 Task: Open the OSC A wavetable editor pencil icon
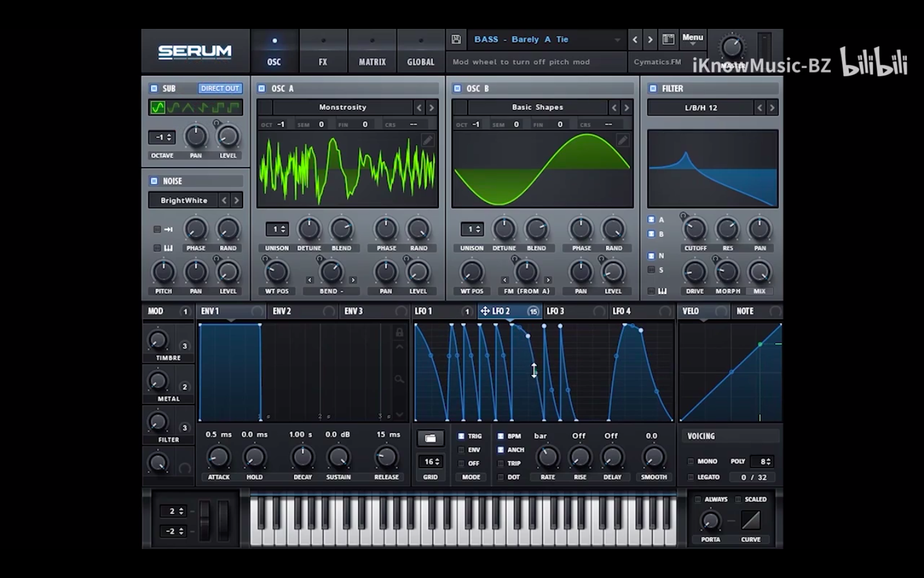tap(427, 140)
